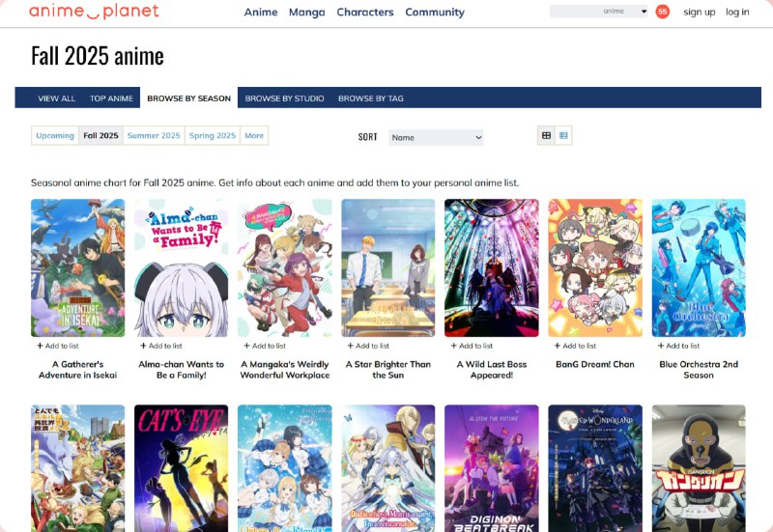Open BanG Dream! Chan poster
The width and height of the screenshot is (773, 532).
tap(595, 268)
